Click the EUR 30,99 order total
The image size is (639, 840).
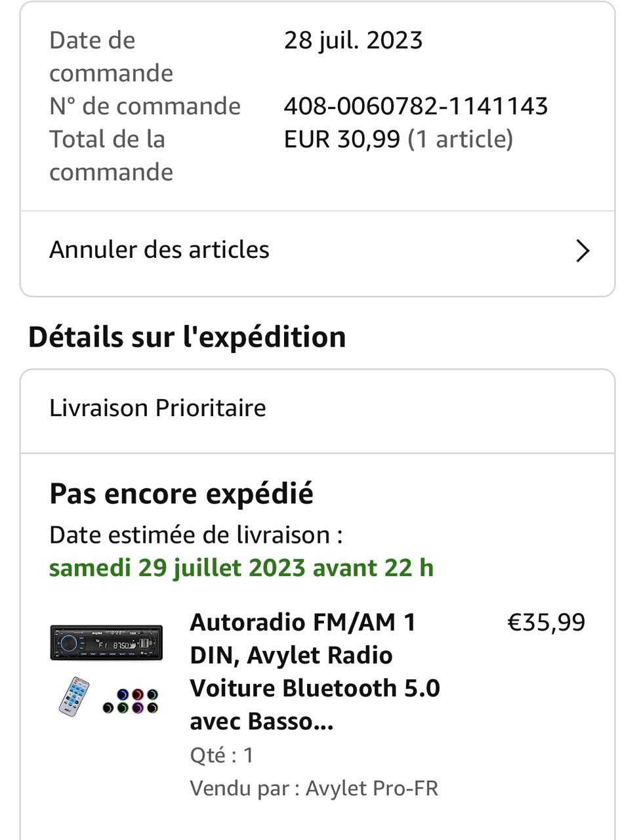coord(342,139)
